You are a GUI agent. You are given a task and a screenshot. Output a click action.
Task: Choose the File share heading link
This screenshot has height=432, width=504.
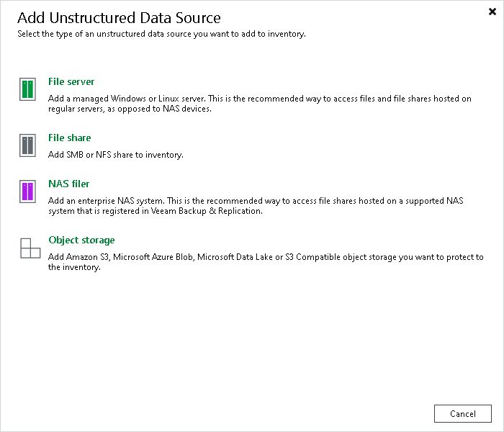[x=70, y=138]
